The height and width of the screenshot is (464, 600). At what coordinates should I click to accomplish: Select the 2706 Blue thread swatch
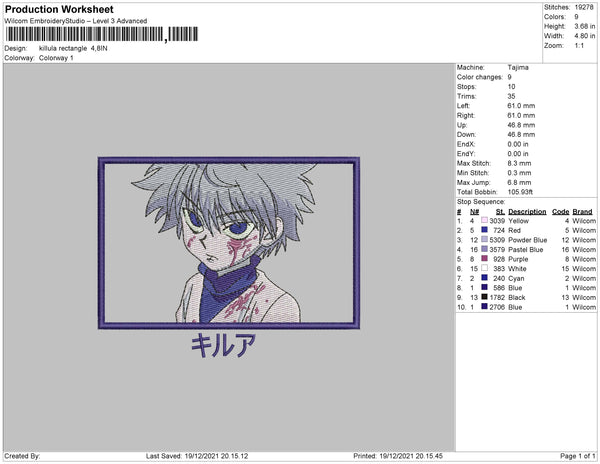tap(484, 306)
